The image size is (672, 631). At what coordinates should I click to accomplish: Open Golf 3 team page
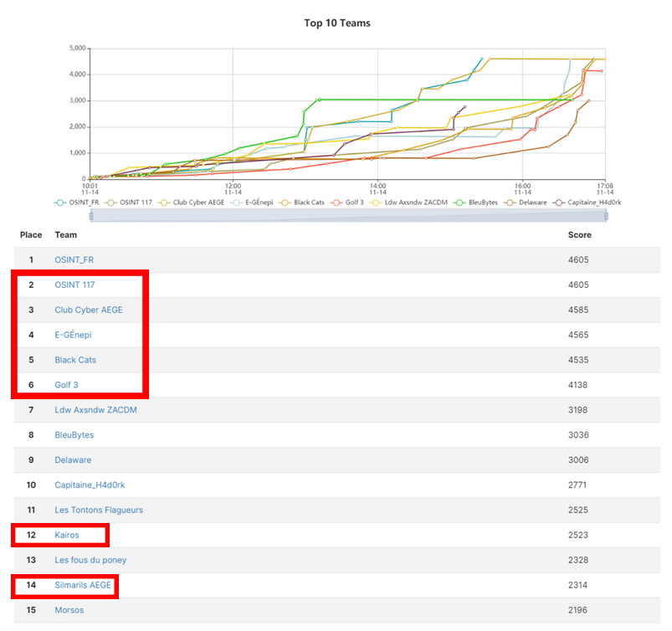pos(66,384)
